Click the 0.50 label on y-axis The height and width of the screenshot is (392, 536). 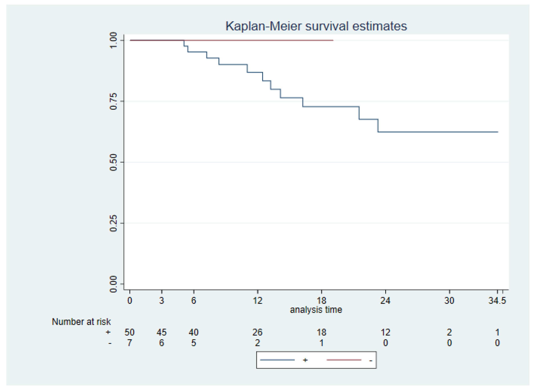113,162
